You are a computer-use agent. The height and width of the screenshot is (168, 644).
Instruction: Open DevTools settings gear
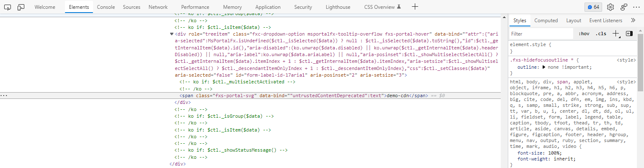point(610,7)
